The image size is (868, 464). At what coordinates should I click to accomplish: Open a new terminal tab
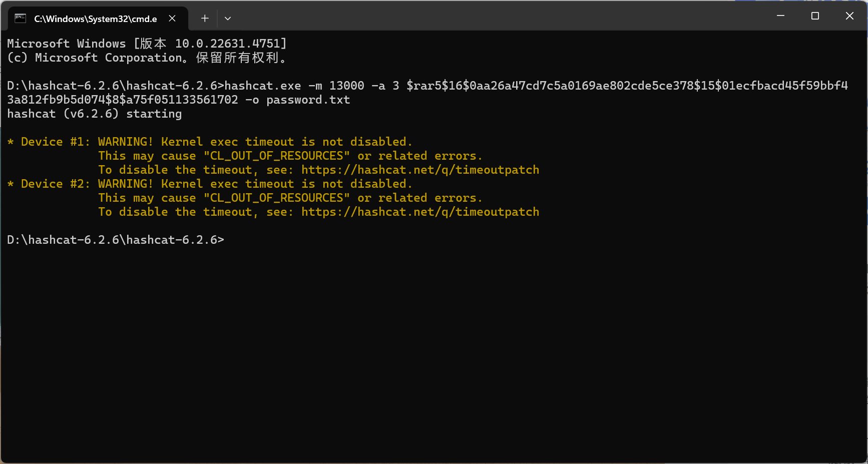click(x=205, y=19)
